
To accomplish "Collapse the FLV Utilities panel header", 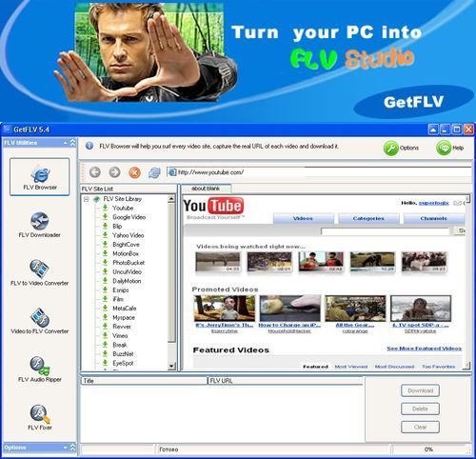I will (x=72, y=143).
